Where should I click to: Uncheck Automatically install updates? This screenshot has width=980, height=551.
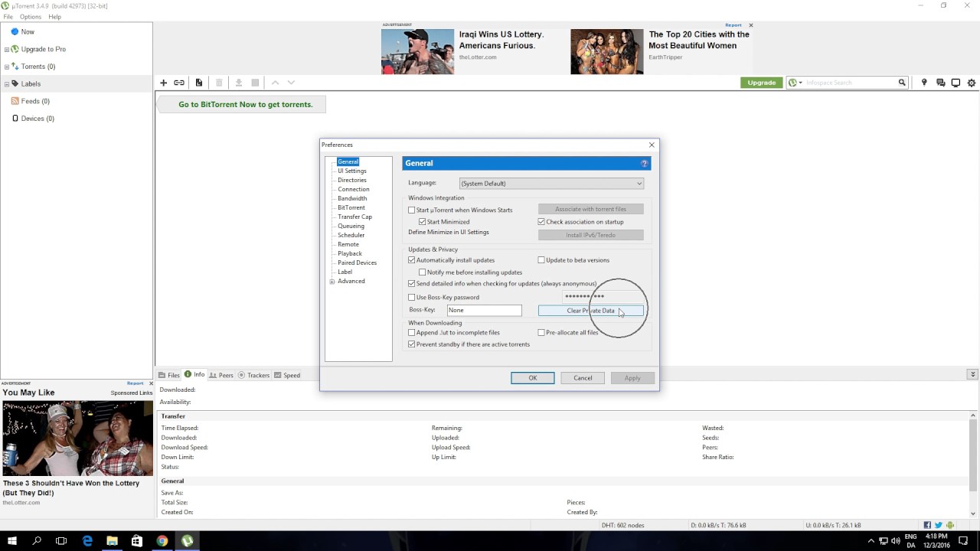click(x=412, y=260)
